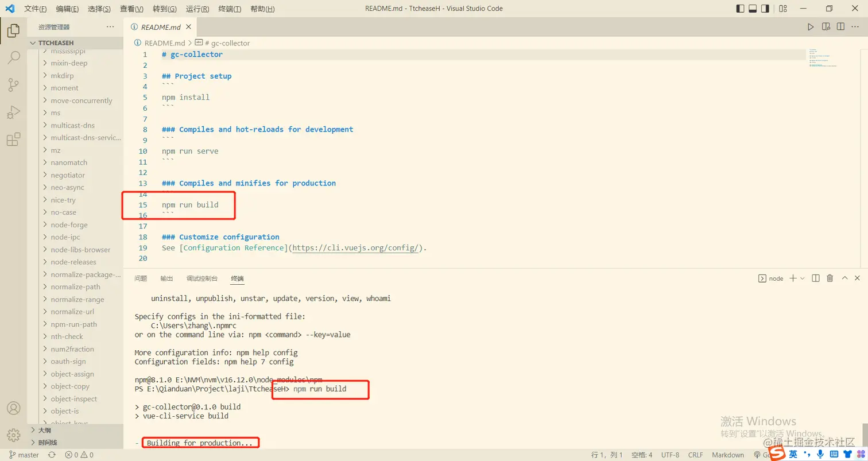
Task: Show errors and warnings count in status bar
Action: 79,455
